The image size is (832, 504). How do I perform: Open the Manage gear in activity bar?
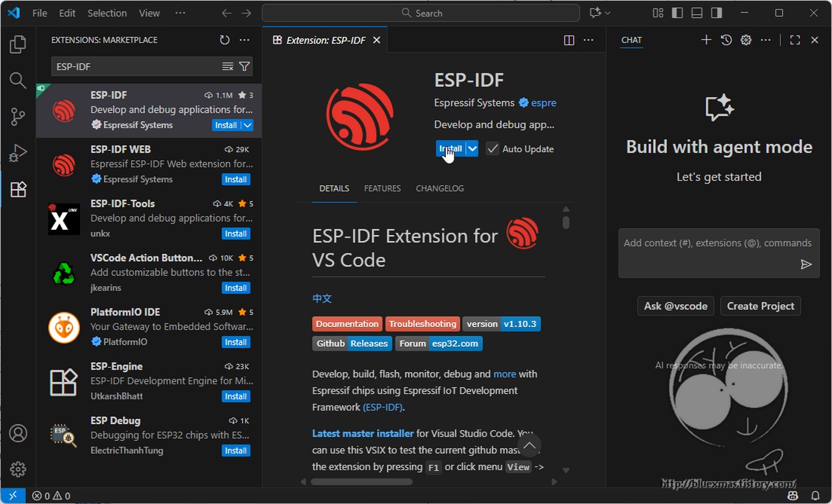[18, 469]
